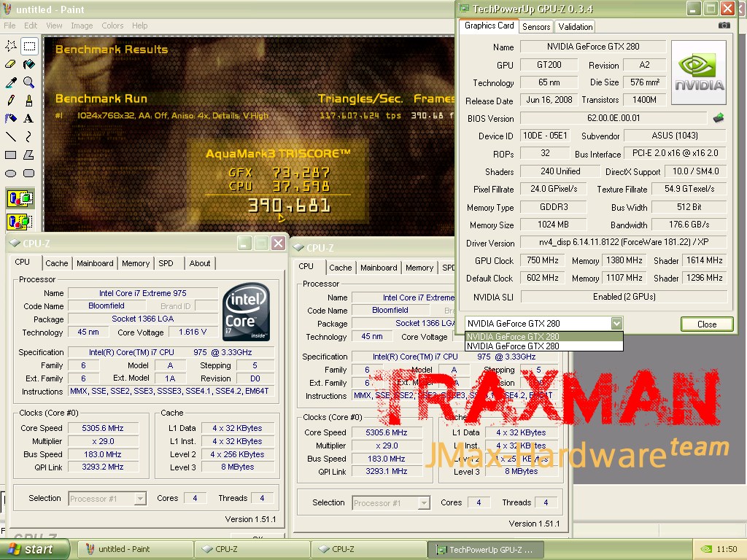Open the Help menu in Paint
The height and width of the screenshot is (560, 747).
(139, 26)
